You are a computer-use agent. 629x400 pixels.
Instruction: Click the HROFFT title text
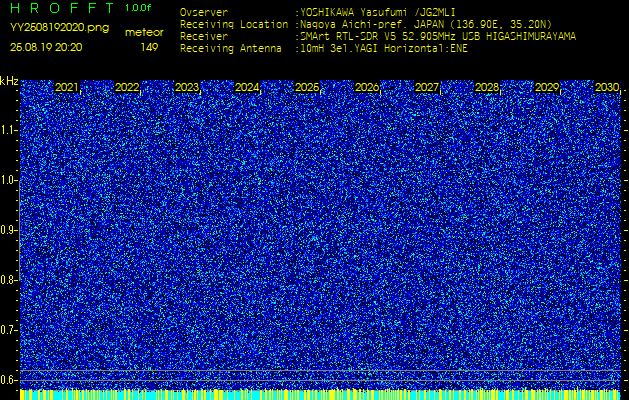[61, 8]
